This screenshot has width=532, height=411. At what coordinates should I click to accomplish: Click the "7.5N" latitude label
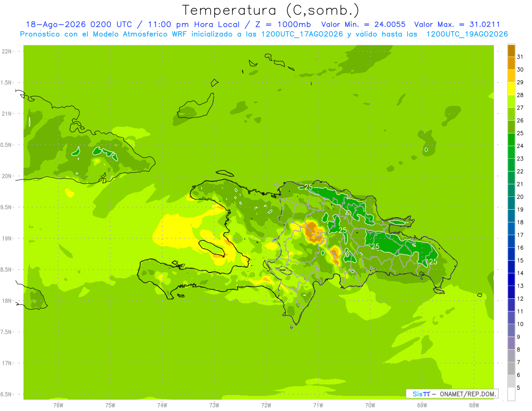click(x=7, y=332)
